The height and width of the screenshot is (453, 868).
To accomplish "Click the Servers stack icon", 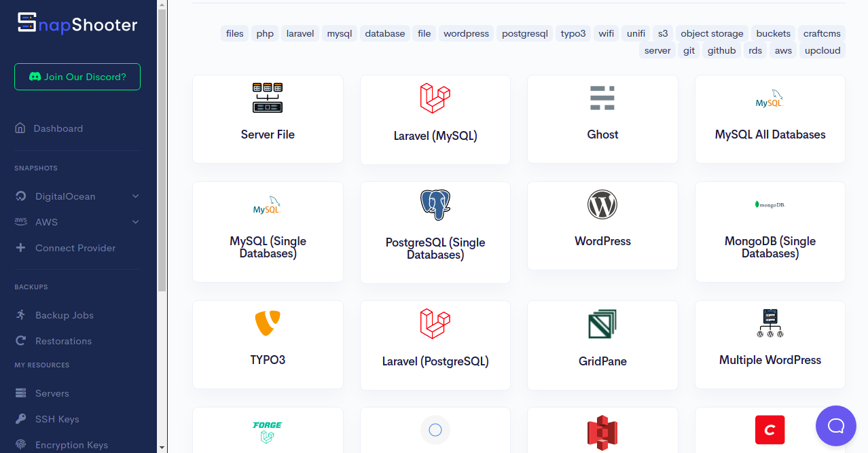I will coord(21,393).
